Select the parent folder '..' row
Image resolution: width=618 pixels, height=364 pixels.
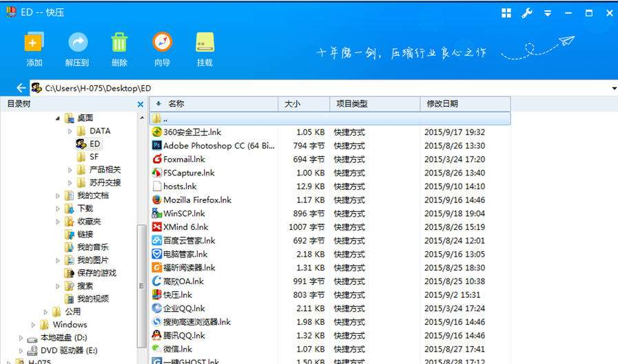click(330, 118)
